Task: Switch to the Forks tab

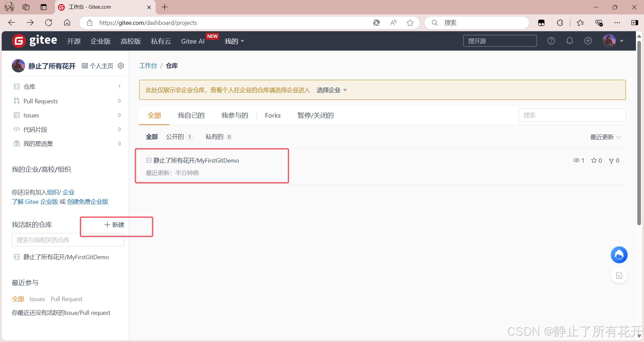Action: [x=273, y=115]
